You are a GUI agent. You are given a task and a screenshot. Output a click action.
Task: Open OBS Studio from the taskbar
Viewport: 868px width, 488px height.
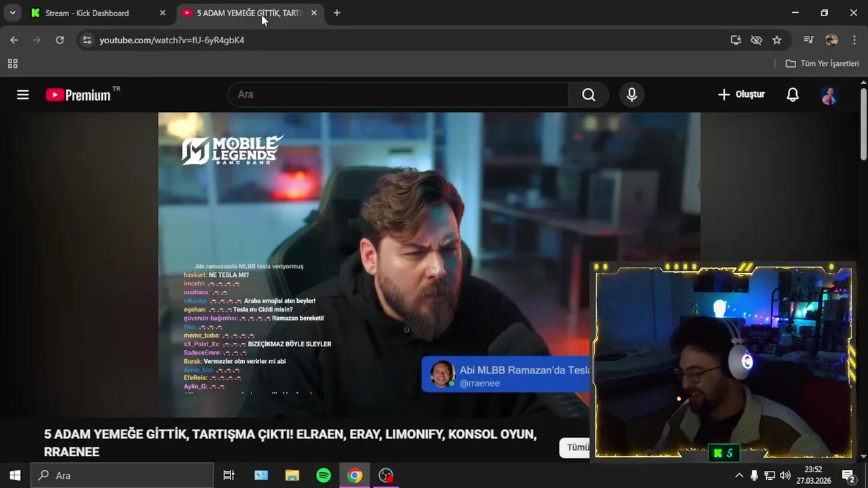(386, 475)
